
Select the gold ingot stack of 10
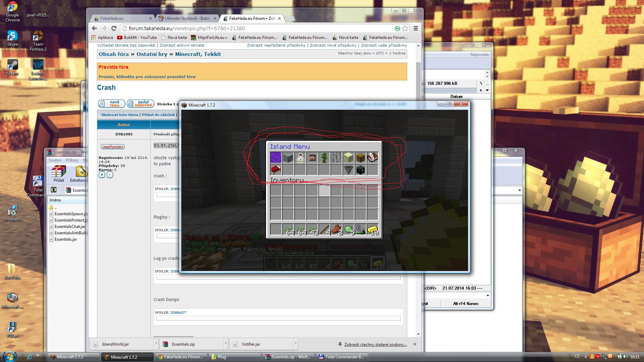[x=372, y=230]
